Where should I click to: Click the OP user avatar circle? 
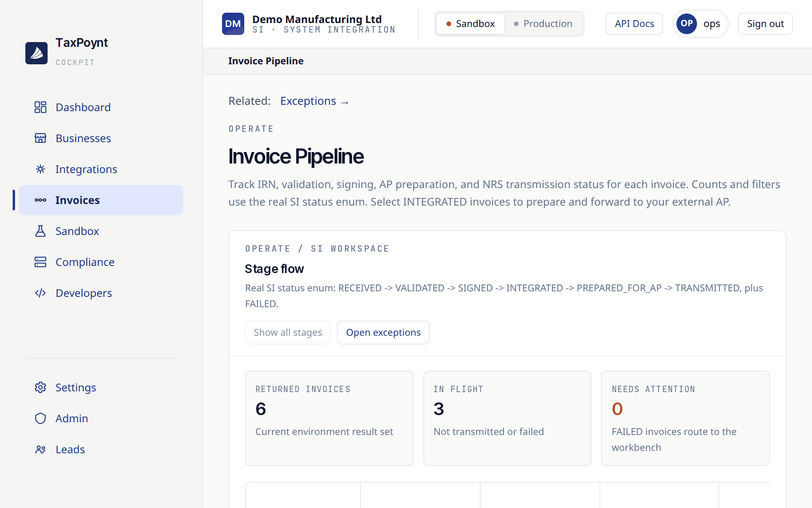tap(687, 24)
